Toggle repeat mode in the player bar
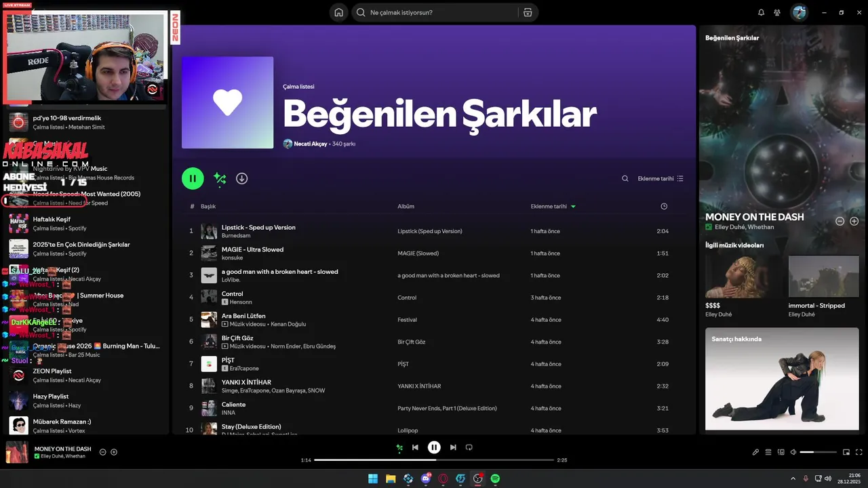Viewport: 868px width, 488px height. click(x=469, y=447)
